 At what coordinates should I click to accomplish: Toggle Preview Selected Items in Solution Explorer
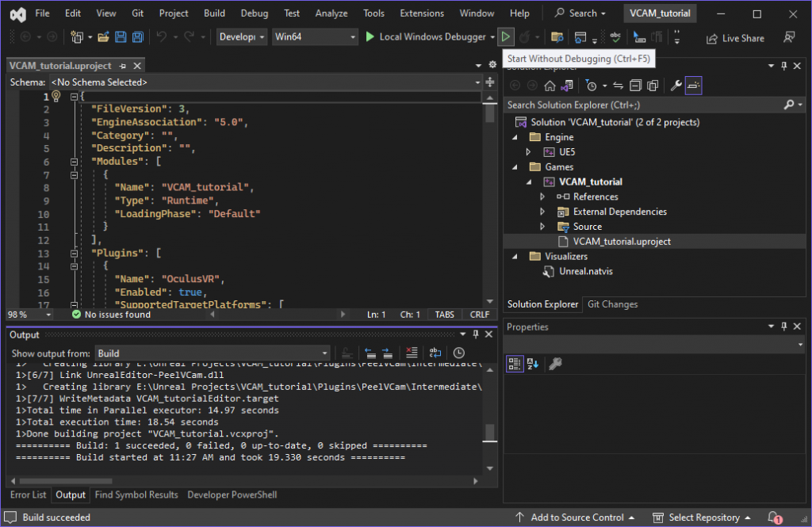point(693,86)
